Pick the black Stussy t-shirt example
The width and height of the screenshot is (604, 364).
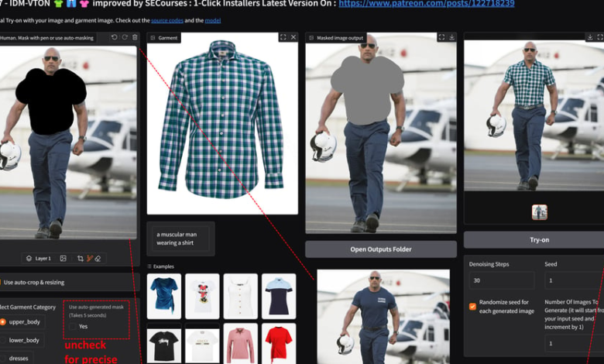tap(164, 344)
